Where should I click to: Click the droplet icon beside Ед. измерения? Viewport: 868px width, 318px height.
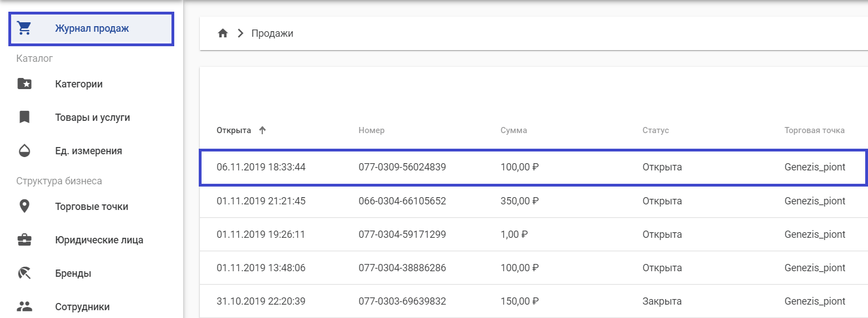tap(24, 151)
